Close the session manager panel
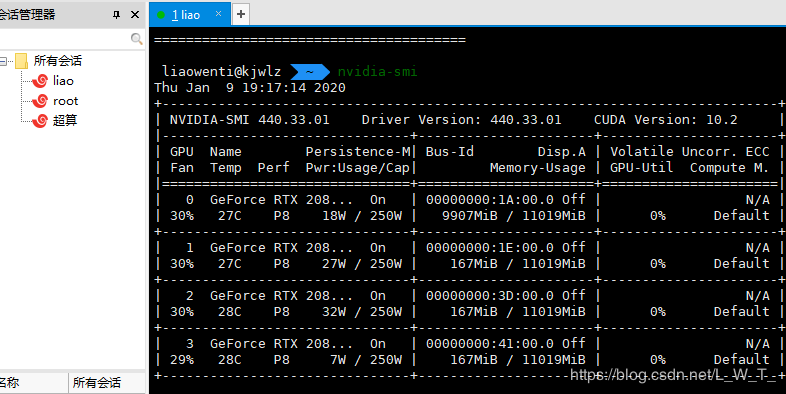Screen dimensions: 786x394 [135, 15]
